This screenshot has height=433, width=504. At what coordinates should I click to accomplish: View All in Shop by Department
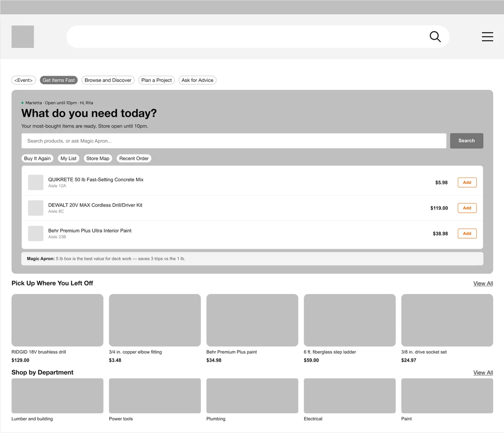click(483, 373)
